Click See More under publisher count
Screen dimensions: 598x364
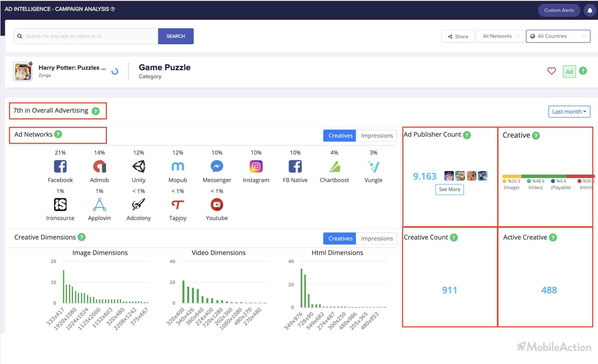tap(450, 189)
